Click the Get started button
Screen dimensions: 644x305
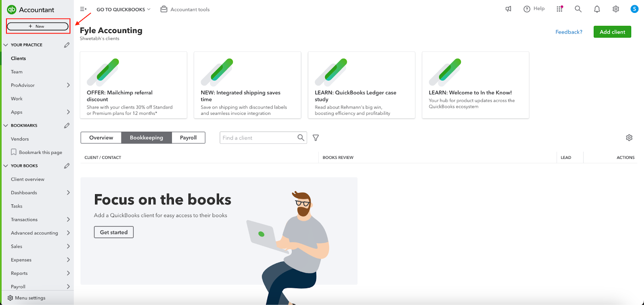pyautogui.click(x=114, y=232)
